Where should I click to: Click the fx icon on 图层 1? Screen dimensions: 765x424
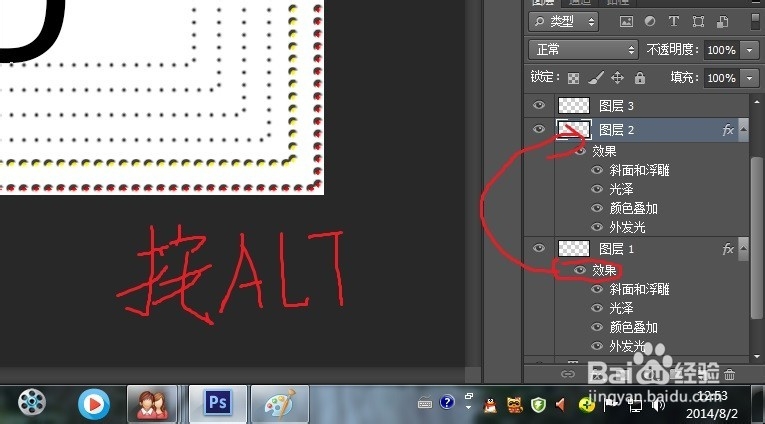click(728, 249)
